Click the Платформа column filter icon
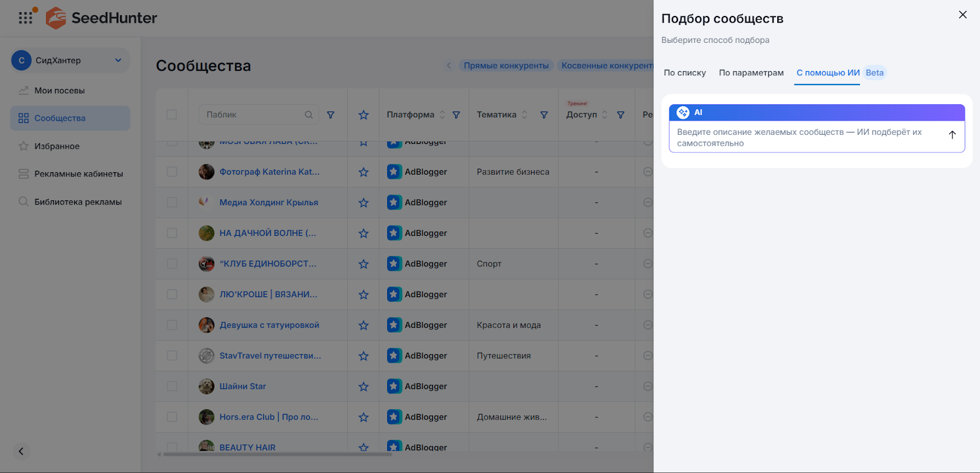The height and width of the screenshot is (473, 980). 456,115
